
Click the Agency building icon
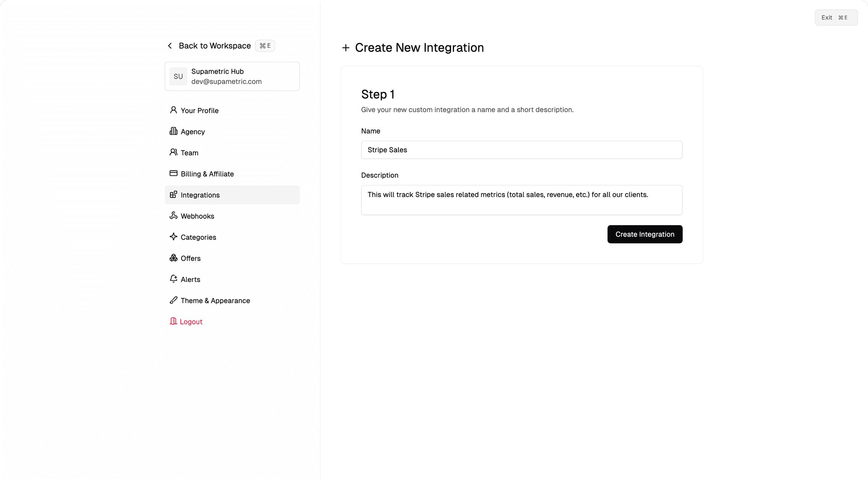pyautogui.click(x=173, y=131)
